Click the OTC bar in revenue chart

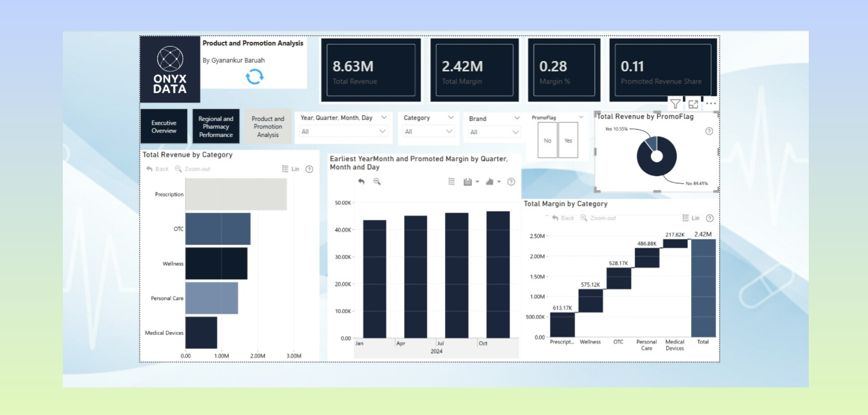point(217,229)
